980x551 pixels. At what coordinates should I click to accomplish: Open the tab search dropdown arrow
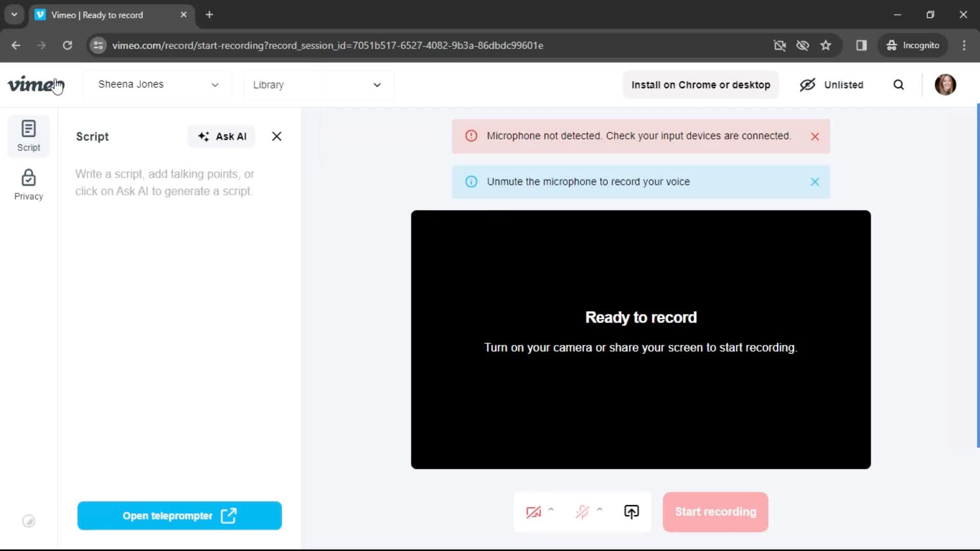(x=14, y=15)
